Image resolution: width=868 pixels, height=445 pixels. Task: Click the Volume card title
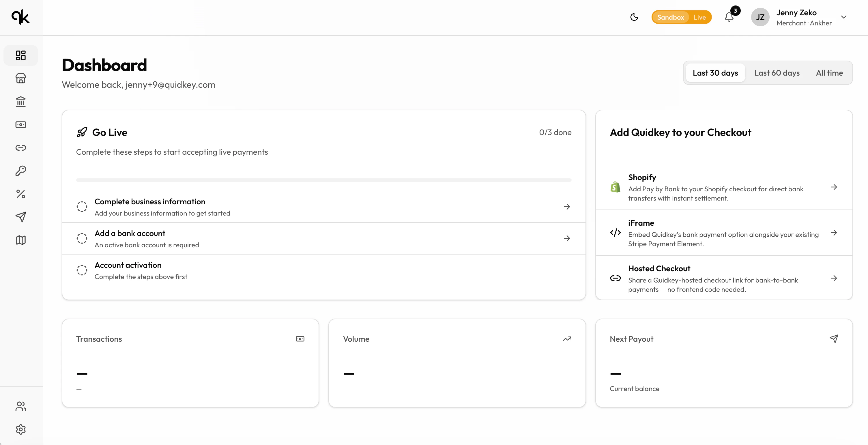click(x=356, y=339)
